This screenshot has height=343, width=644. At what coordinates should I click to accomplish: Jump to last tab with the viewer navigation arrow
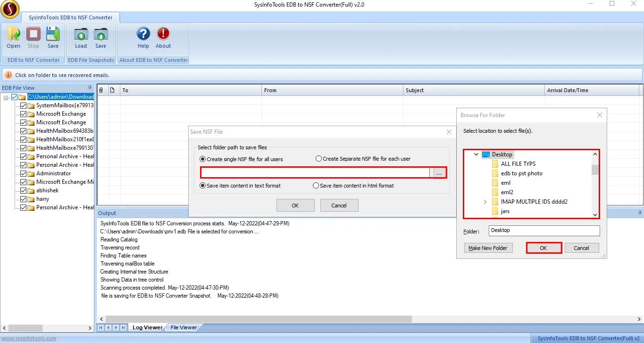click(124, 327)
